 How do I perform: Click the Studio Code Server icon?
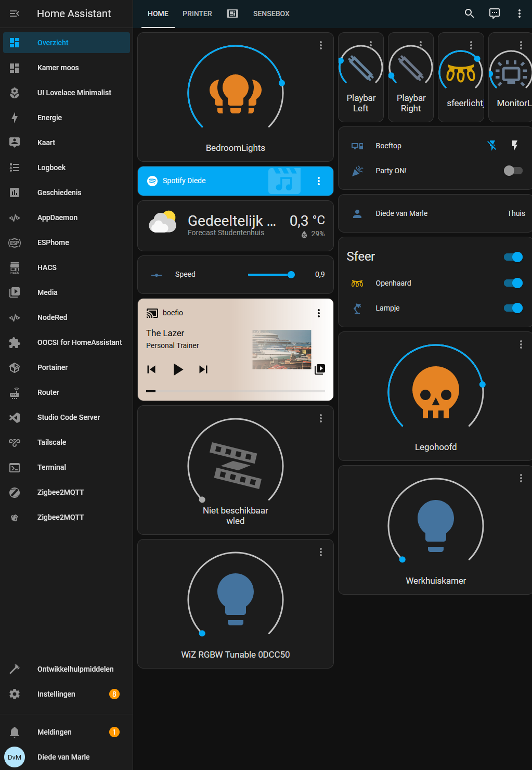click(15, 417)
